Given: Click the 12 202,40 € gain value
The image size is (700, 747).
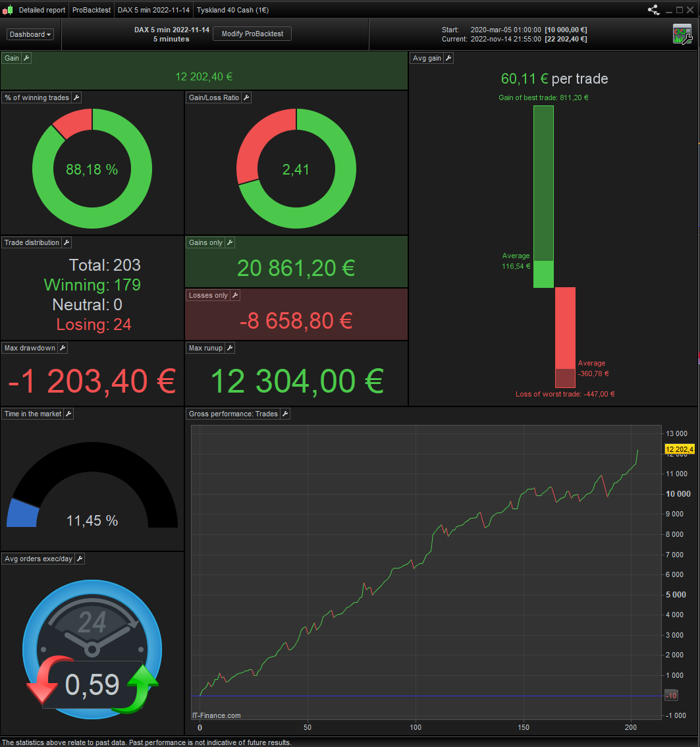Looking at the screenshot, I should (203, 76).
